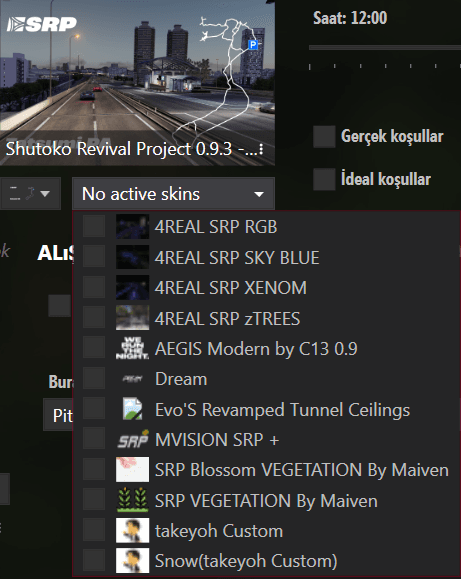Screen dimensions: 461x579
Task: Check the takeyoh Custom skin checkbox
Action: point(94,530)
